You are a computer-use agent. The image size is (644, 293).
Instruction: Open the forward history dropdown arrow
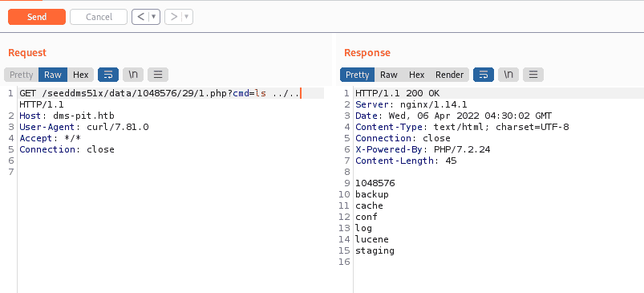[x=187, y=17]
